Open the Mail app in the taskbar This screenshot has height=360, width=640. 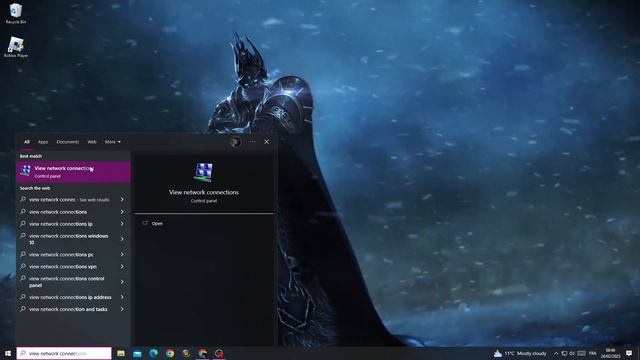(137, 353)
